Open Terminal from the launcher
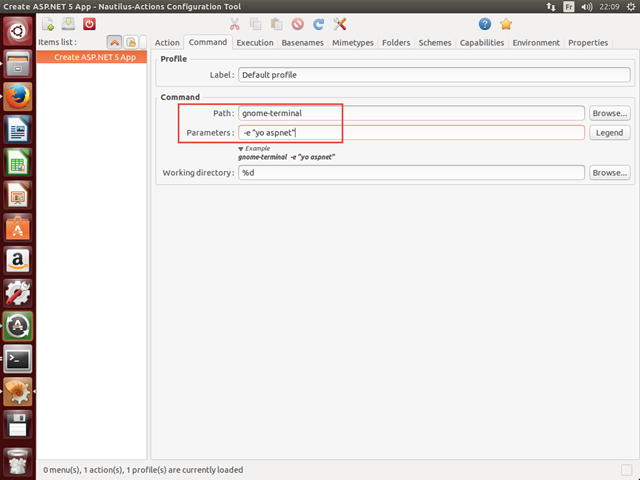The width and height of the screenshot is (640, 480). 18,359
